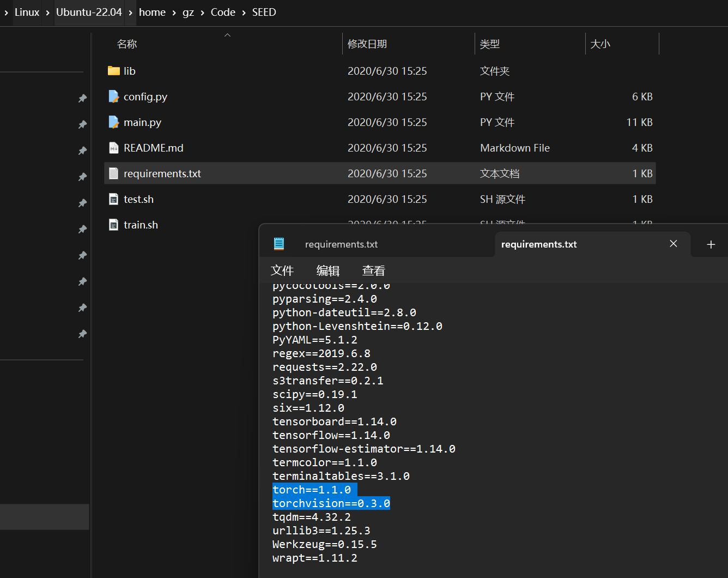Expand the chevron after home in path

(x=174, y=12)
